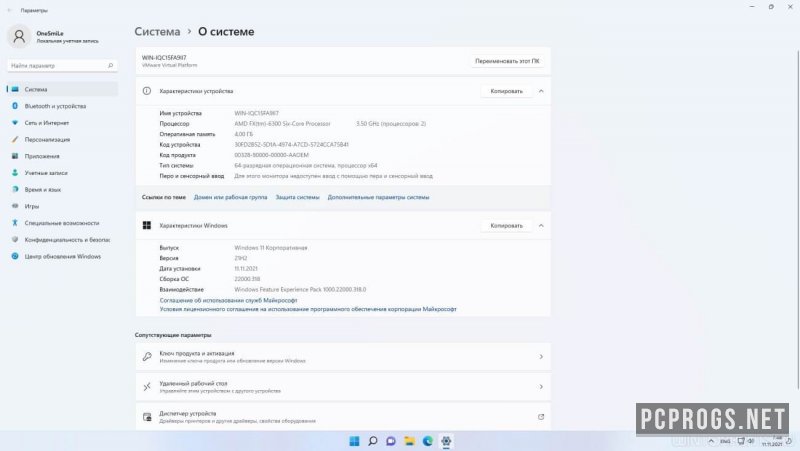800x451 pixels.
Task: Click the Windows logo beside Характеристики Windows
Action: tap(147, 226)
